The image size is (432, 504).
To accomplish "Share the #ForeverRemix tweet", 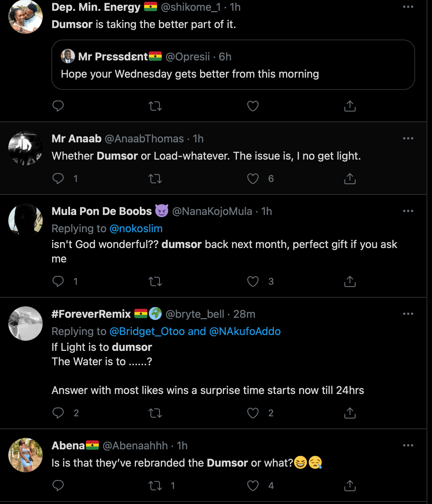I will click(x=350, y=413).
